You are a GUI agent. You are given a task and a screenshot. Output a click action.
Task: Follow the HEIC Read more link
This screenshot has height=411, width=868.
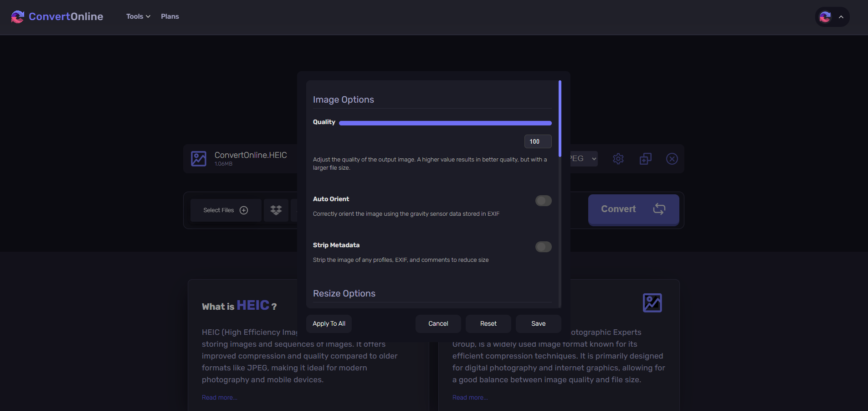(x=219, y=397)
